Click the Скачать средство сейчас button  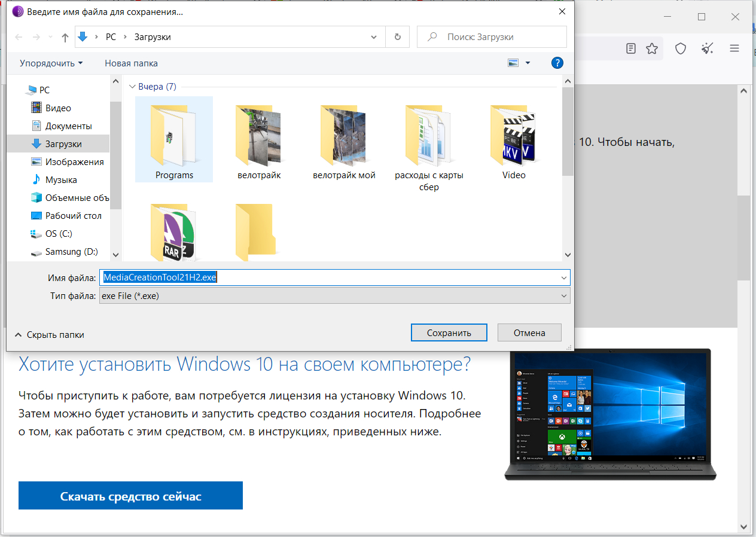(x=130, y=496)
